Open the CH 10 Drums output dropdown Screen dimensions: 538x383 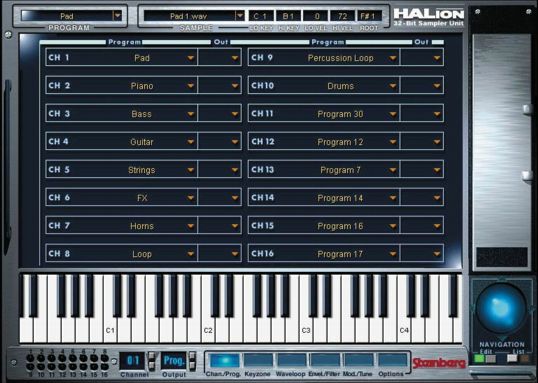coord(437,86)
